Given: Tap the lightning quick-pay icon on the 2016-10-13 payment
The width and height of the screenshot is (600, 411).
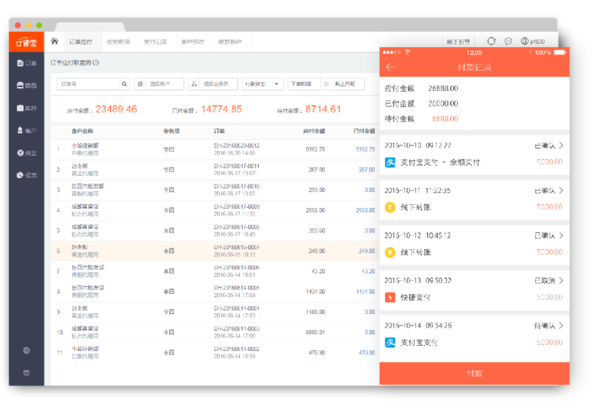Looking at the screenshot, I should pos(390,297).
